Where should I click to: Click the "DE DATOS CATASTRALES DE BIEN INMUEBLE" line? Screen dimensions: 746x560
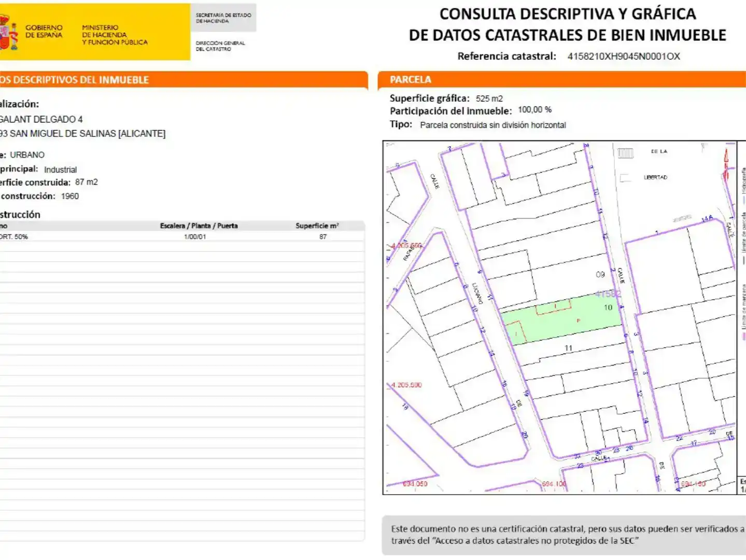[x=568, y=35]
